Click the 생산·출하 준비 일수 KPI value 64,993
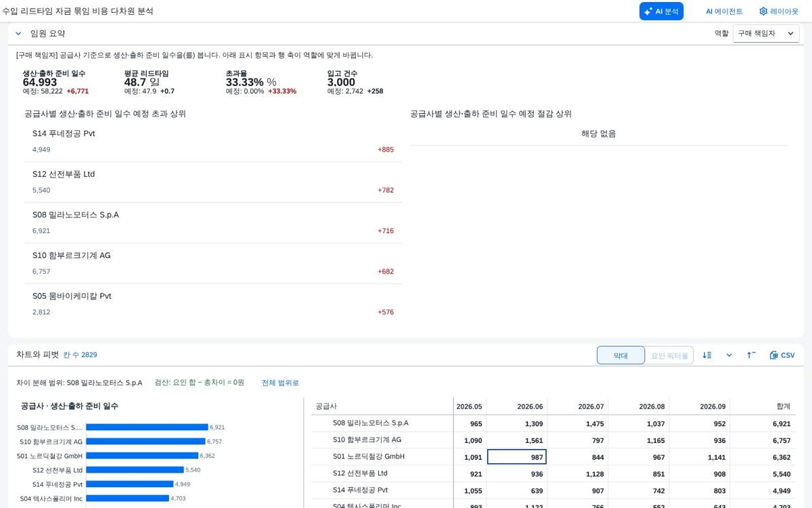Image resolution: width=812 pixels, height=508 pixels. click(40, 83)
